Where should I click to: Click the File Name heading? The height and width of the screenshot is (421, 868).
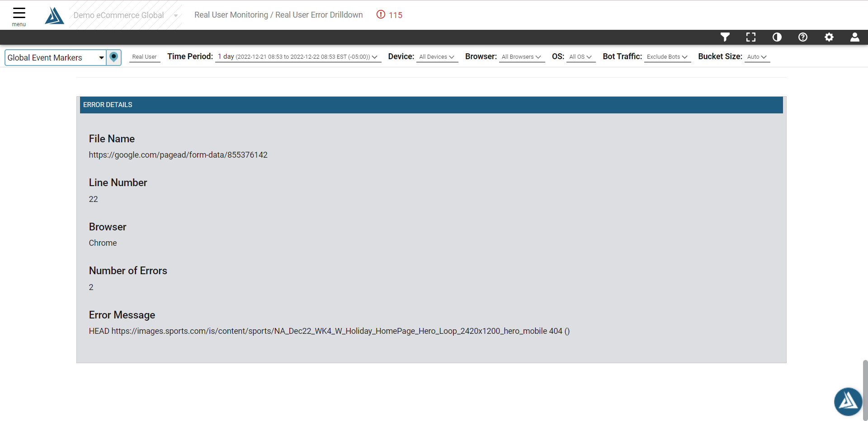(x=112, y=139)
